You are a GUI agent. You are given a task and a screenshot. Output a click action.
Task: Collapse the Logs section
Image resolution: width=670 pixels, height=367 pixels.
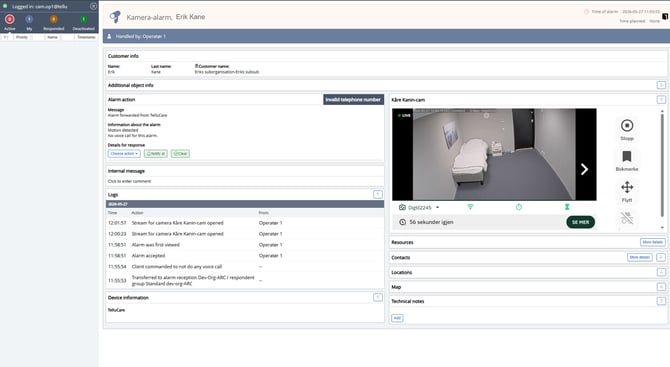click(x=378, y=194)
